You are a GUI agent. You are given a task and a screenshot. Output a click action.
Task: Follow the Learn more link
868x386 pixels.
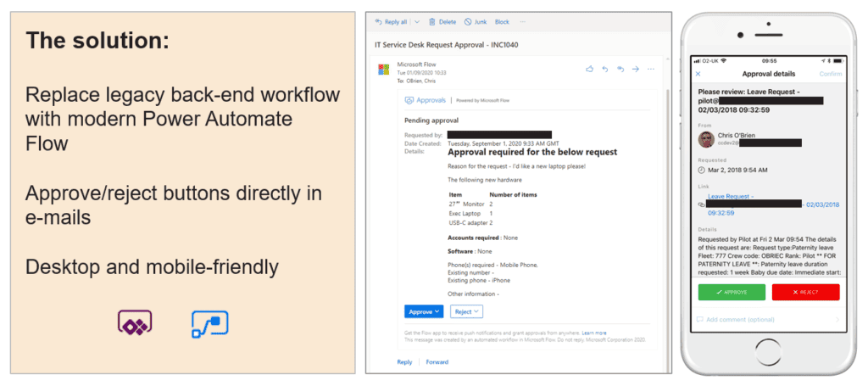coord(594,333)
